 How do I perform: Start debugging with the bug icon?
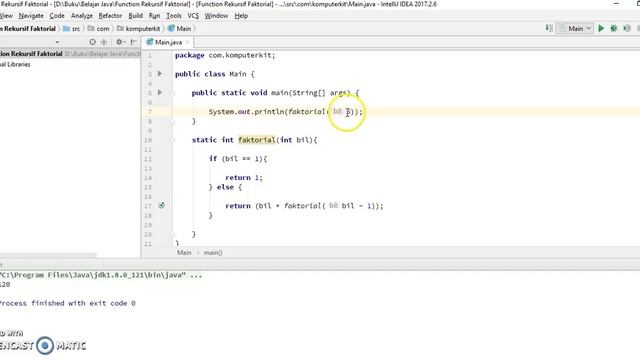coord(613,28)
